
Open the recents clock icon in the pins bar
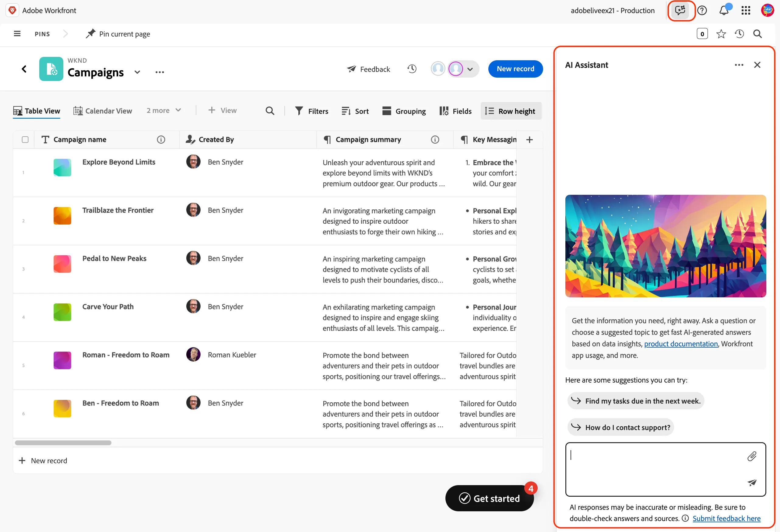739,33
